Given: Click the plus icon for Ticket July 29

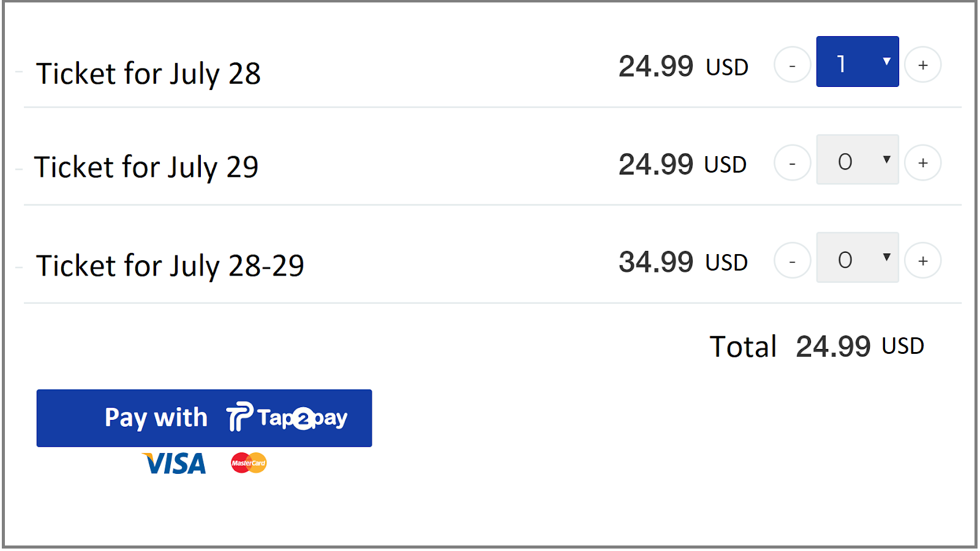Looking at the screenshot, I should (922, 162).
